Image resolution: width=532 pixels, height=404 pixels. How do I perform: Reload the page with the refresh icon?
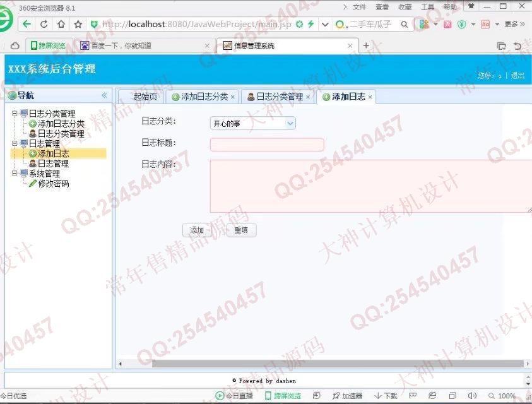pos(44,25)
